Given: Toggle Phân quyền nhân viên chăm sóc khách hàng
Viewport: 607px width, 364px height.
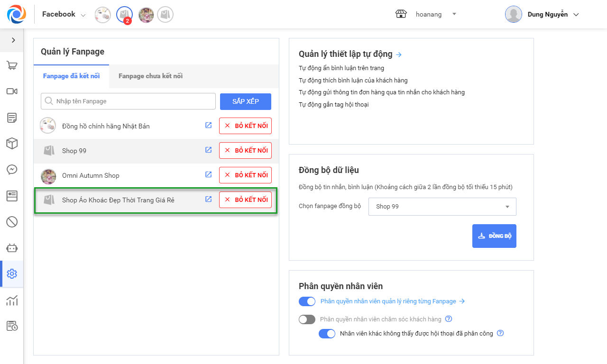Looking at the screenshot, I should click(x=307, y=319).
